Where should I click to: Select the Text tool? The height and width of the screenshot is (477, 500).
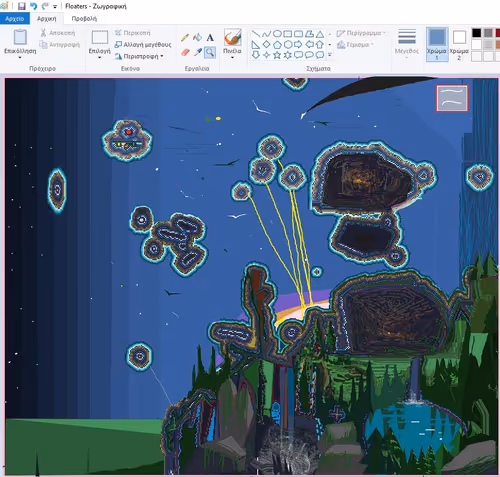tap(210, 38)
